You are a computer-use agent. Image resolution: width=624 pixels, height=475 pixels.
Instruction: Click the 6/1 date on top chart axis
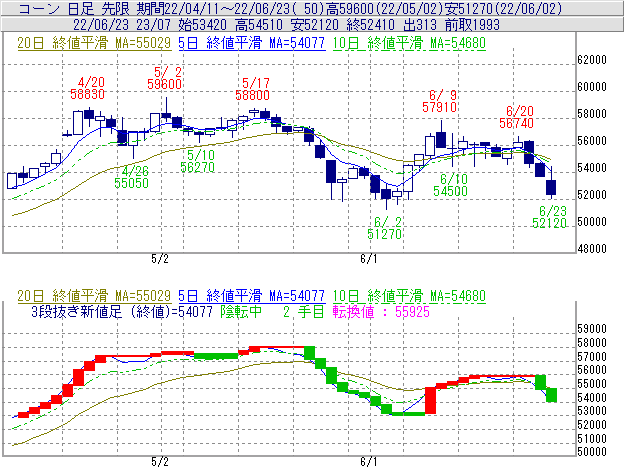tap(369, 259)
